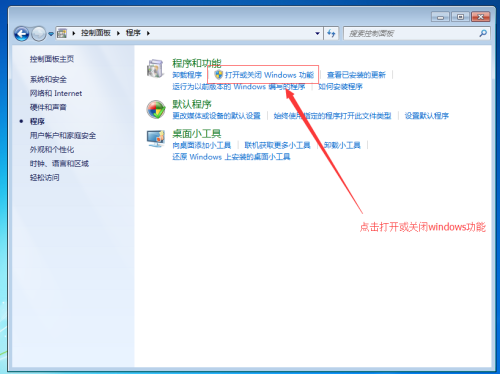Click 更改媒体或设备的默认设置 link
Image resolution: width=500 pixels, height=374 pixels.
pos(216,116)
